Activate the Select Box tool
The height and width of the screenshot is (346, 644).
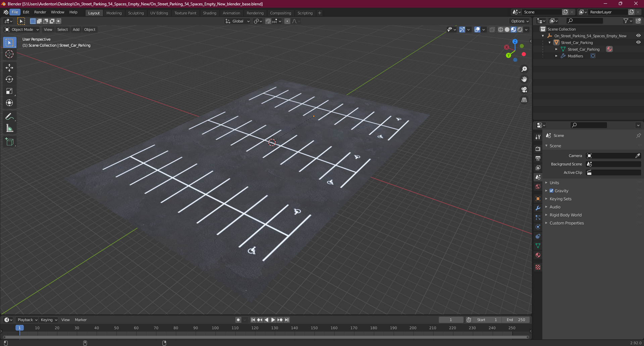pyautogui.click(x=9, y=43)
